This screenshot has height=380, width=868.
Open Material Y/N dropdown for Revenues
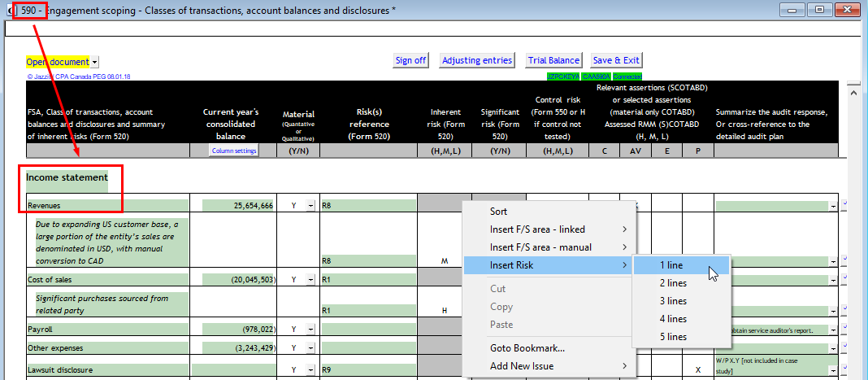[x=310, y=207]
